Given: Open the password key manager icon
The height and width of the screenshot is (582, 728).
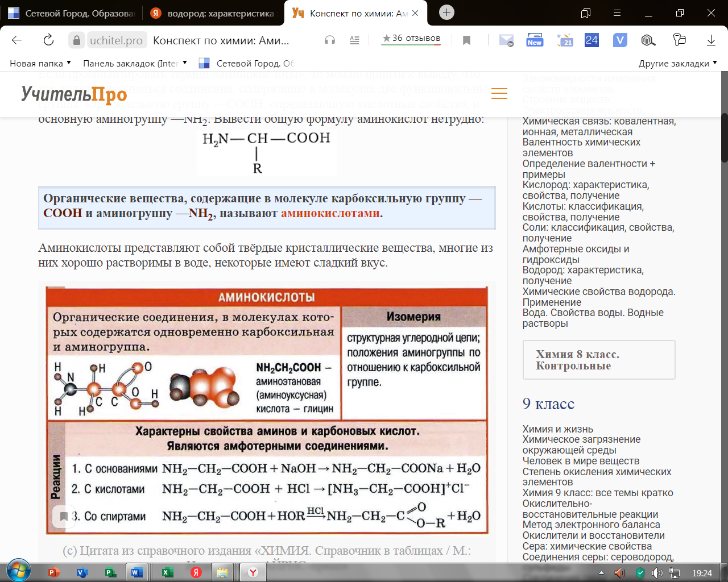Looking at the screenshot, I should coord(679,40).
